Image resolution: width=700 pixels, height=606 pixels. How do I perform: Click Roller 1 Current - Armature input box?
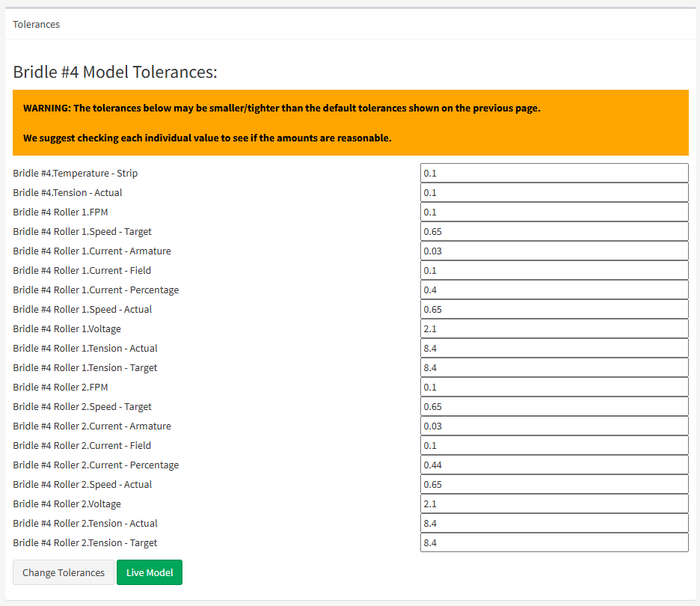553,251
